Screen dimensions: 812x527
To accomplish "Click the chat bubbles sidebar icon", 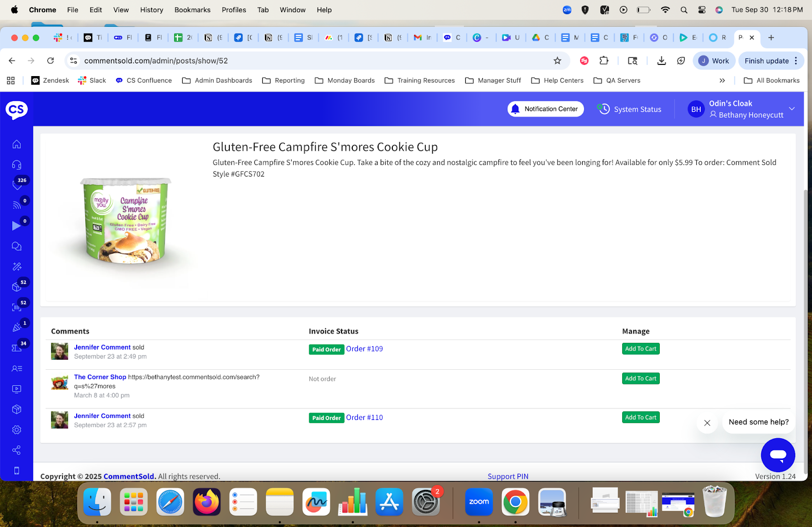I will [17, 247].
